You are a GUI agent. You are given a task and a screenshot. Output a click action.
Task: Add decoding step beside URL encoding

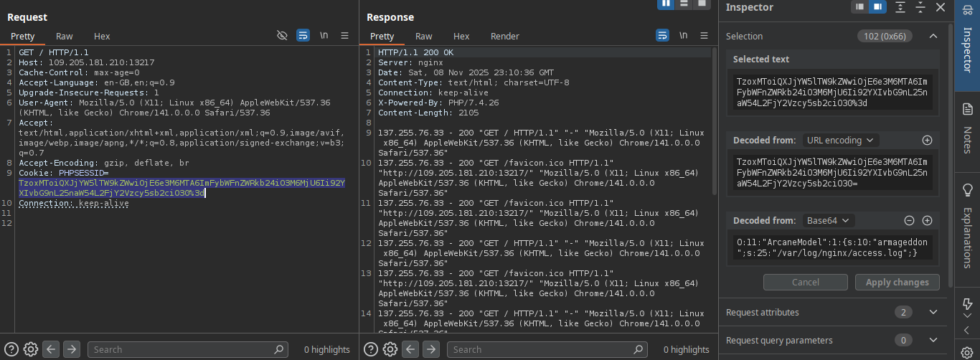pos(927,141)
